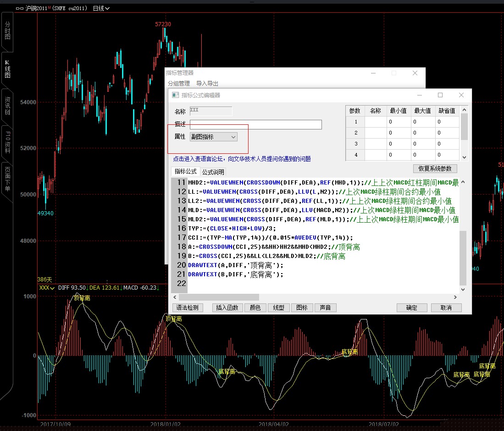Click the link icon beside 沪铜2011

(19, 8)
